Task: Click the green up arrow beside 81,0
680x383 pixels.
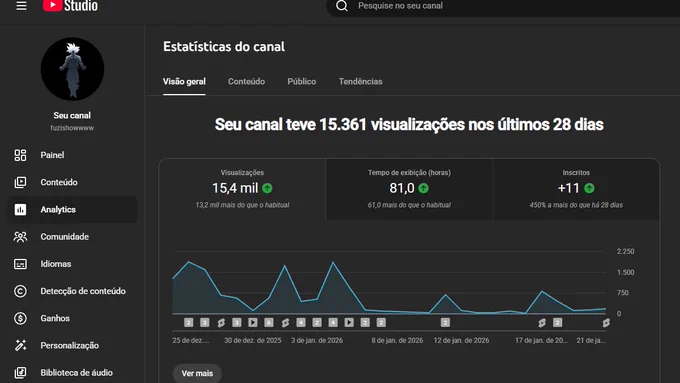Action: click(x=424, y=188)
